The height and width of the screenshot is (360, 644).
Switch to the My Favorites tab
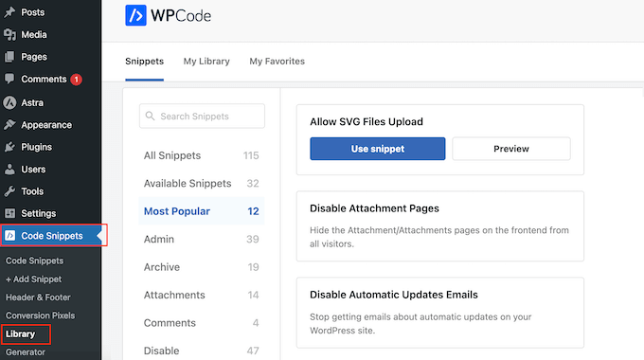(x=277, y=62)
